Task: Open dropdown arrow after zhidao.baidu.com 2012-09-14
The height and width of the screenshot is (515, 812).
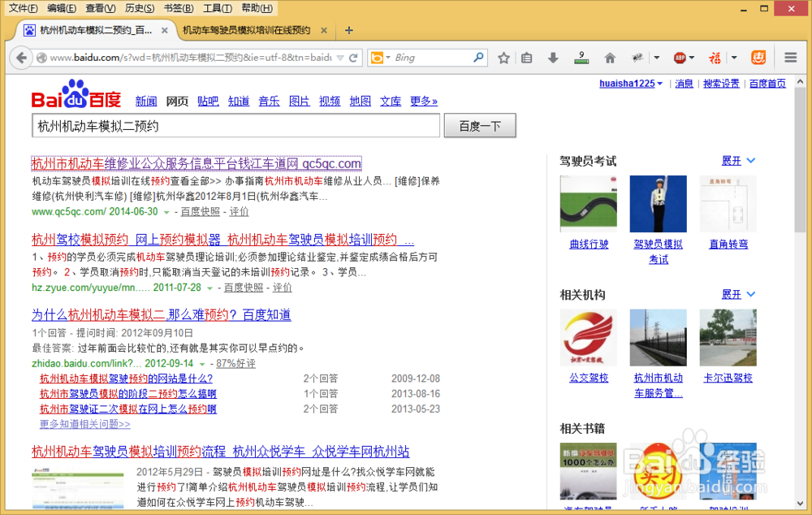Action: (202, 364)
